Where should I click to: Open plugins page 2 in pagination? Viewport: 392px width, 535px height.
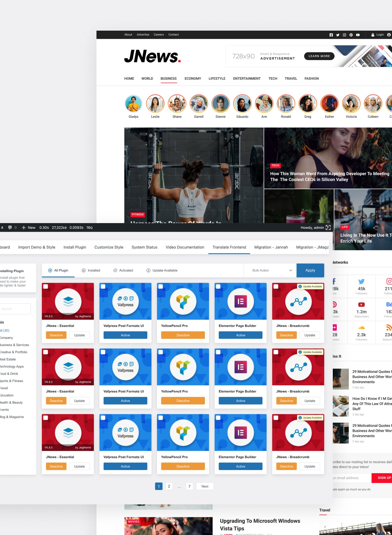(x=169, y=486)
